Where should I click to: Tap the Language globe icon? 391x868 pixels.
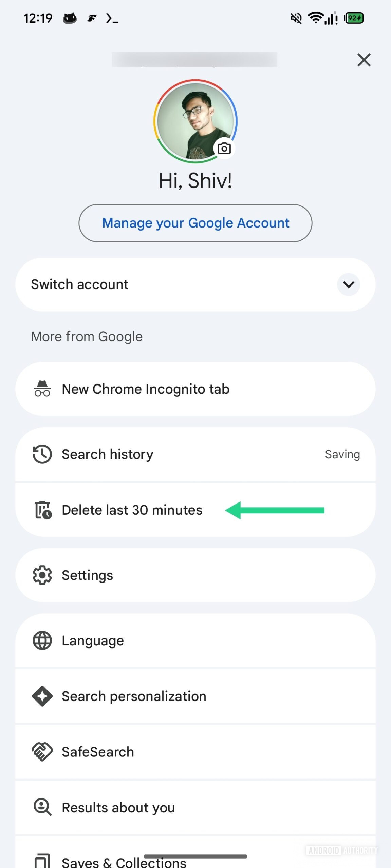42,640
